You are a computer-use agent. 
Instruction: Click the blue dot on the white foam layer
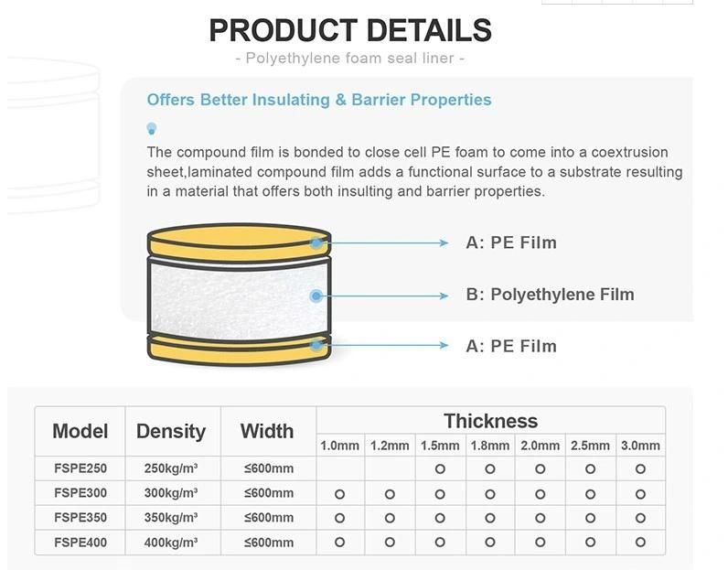click(316, 296)
